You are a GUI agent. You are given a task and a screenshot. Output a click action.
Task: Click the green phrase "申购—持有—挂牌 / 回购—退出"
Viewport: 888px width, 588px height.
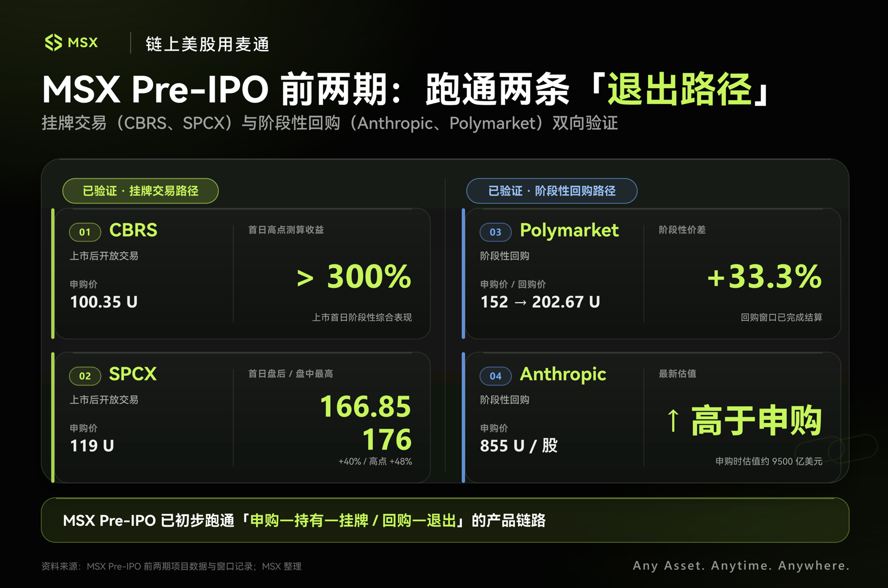pos(353,521)
